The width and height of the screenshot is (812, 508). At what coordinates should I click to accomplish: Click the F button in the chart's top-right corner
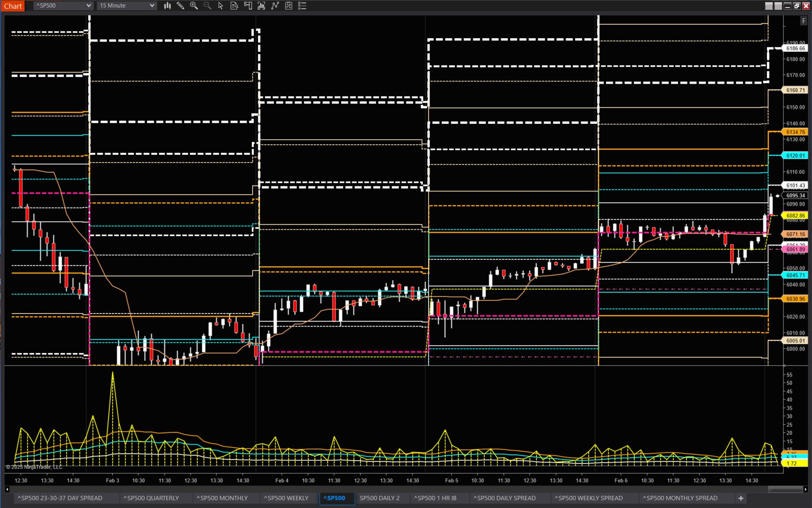[804, 21]
